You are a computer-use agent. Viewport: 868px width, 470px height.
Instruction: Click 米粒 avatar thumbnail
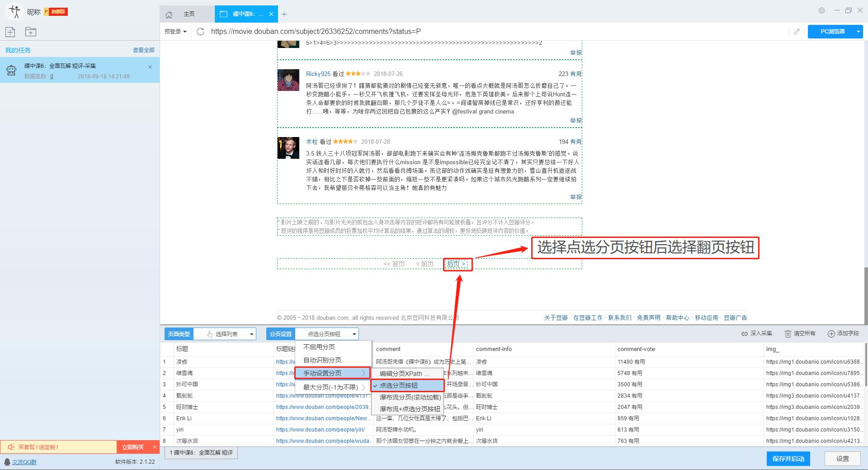[288, 148]
